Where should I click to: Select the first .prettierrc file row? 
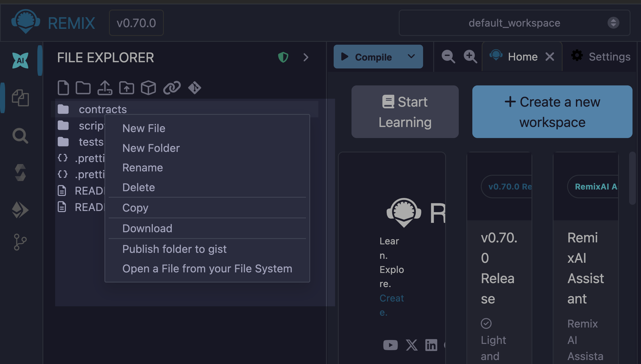(81, 158)
